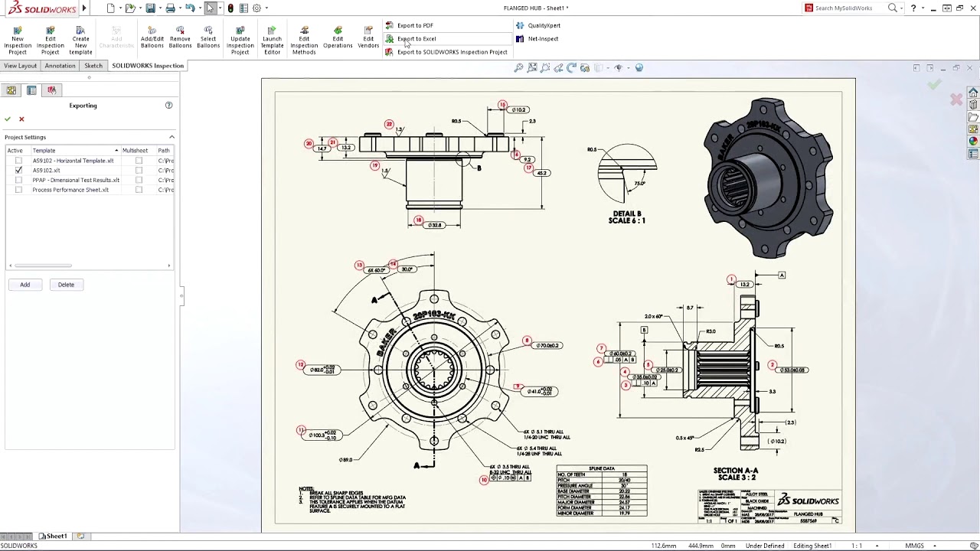The height and width of the screenshot is (551, 980).
Task: Open the Exporting panel help icon
Action: click(168, 105)
